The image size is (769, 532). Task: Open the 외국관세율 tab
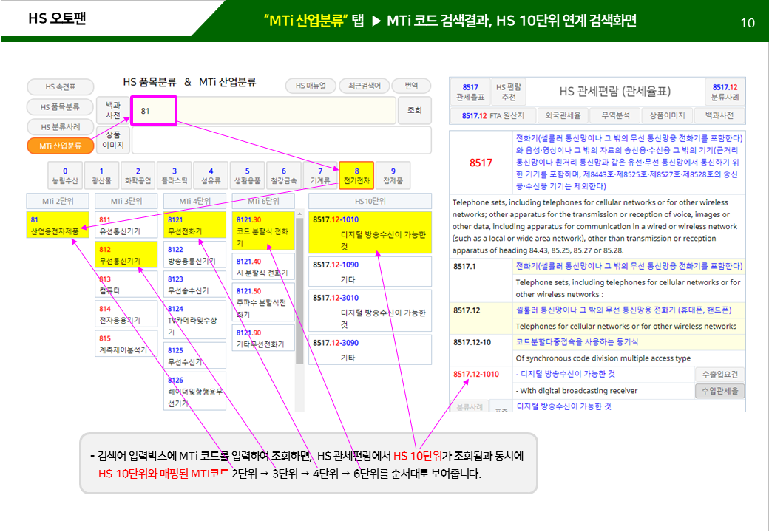563,115
